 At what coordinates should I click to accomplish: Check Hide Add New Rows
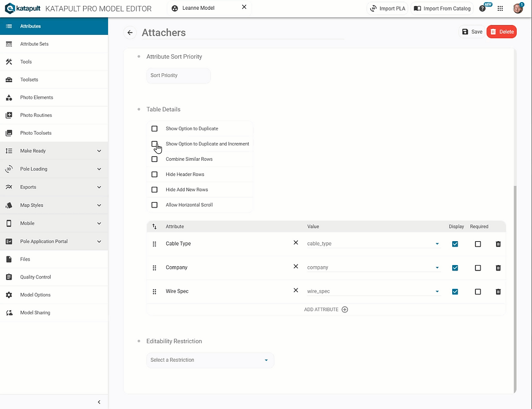(154, 190)
